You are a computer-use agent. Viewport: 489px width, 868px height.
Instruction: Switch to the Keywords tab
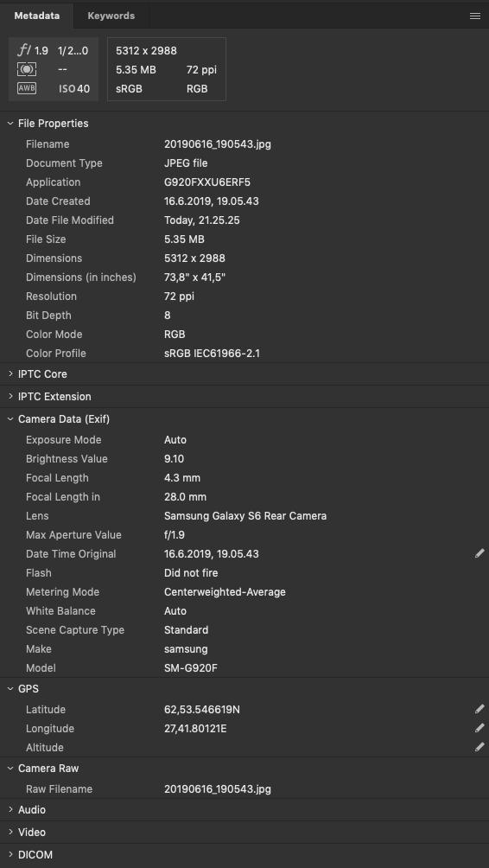(x=111, y=16)
